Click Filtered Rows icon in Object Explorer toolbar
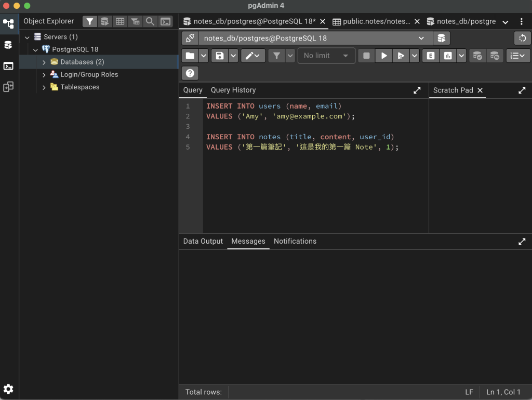The width and height of the screenshot is (532, 400). (x=135, y=21)
